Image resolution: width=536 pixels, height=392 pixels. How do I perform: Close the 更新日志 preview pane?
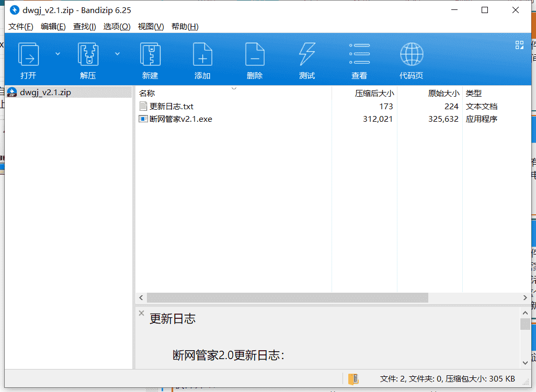[x=142, y=313]
